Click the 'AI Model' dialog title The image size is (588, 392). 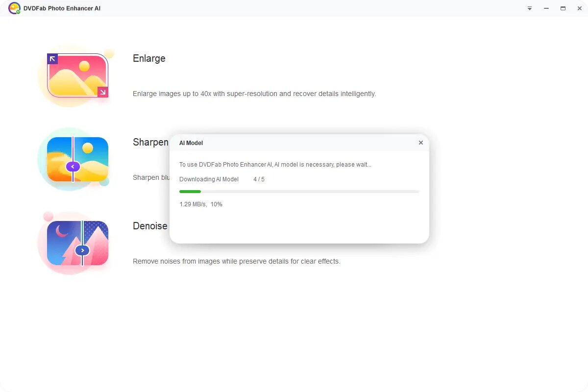pos(191,143)
